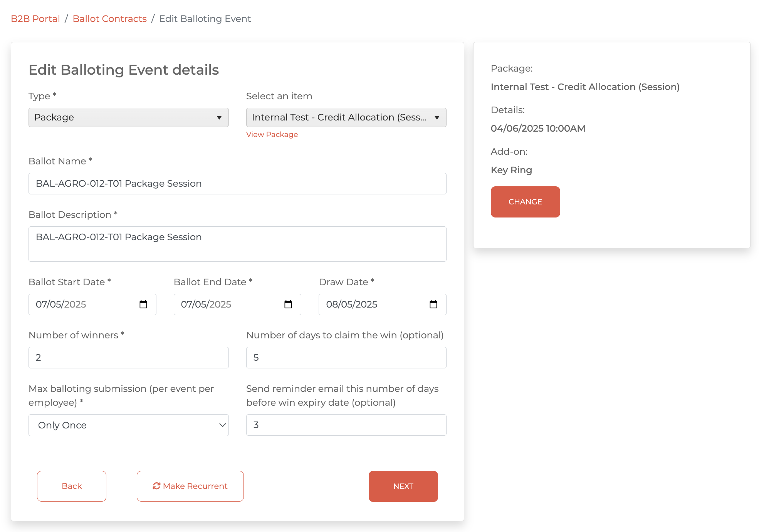Navigate to Ballot Contracts breadcrumb
Image resolution: width=759 pixels, height=532 pixels.
coord(109,19)
